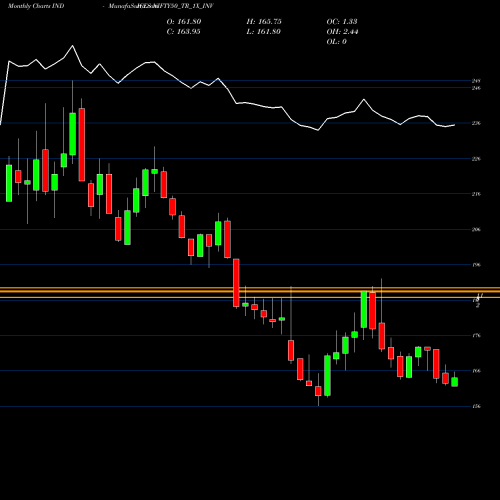Select the last green candle on the chart
Image resolution: width=500 pixels, height=500 pixels.
[454, 382]
